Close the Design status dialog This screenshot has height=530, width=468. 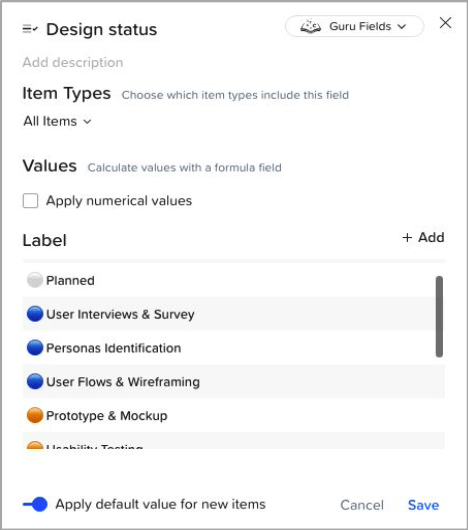pyautogui.click(x=445, y=23)
